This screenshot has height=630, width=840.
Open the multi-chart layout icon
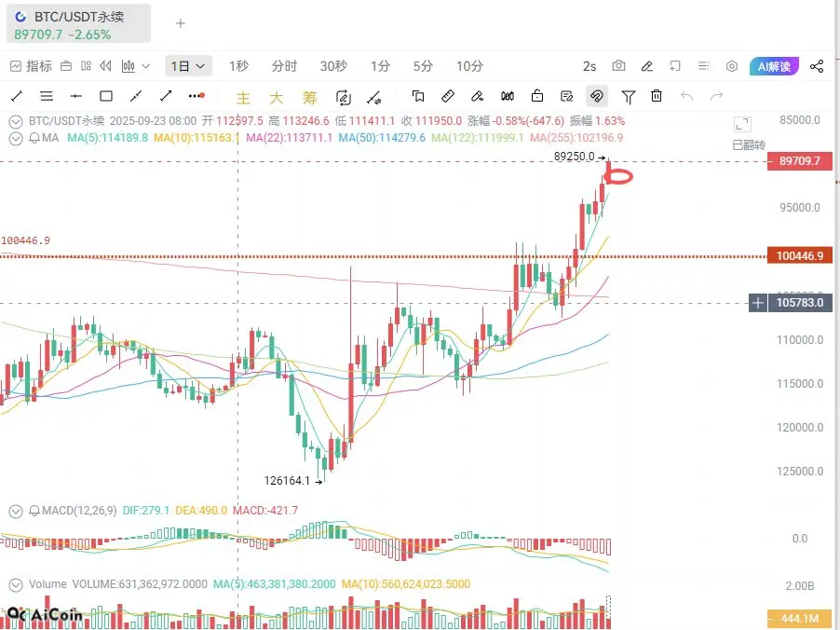coord(86,66)
